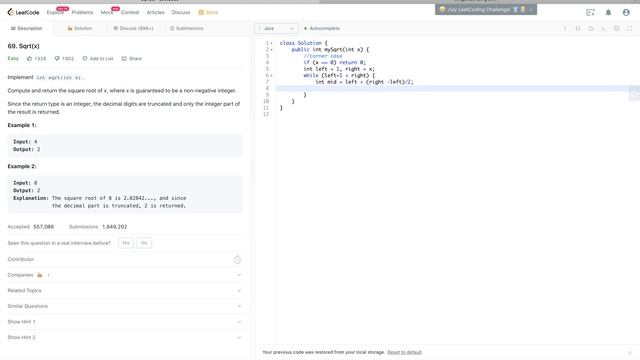Click the editor info icon
This screenshot has height=360, width=640.
coord(565,29)
